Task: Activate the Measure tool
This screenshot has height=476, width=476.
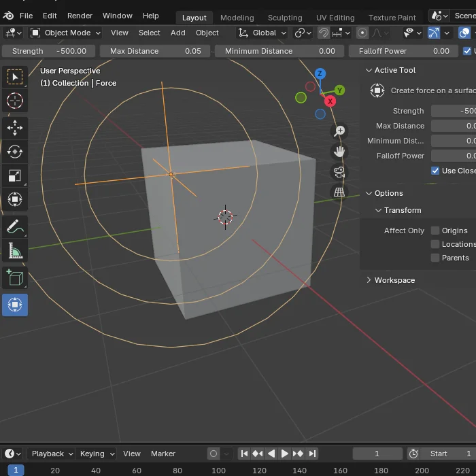Action: coord(14,252)
